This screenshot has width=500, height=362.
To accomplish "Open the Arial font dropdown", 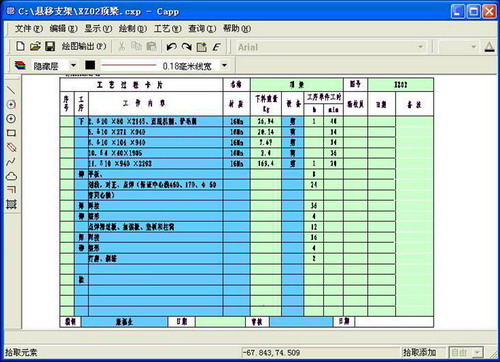I will pos(421,47).
